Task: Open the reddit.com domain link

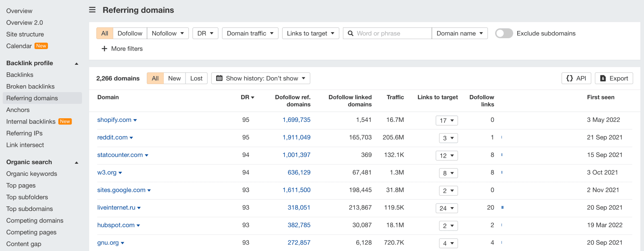Action: point(112,138)
